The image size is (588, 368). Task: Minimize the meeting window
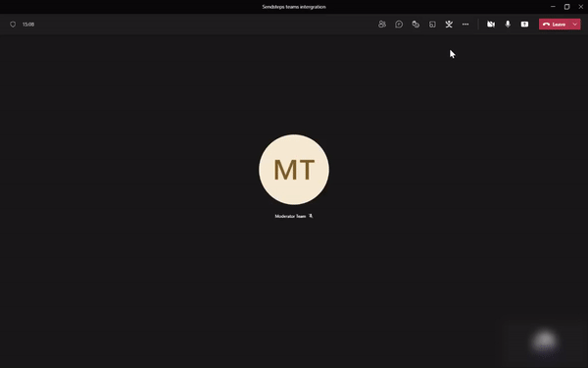click(553, 7)
